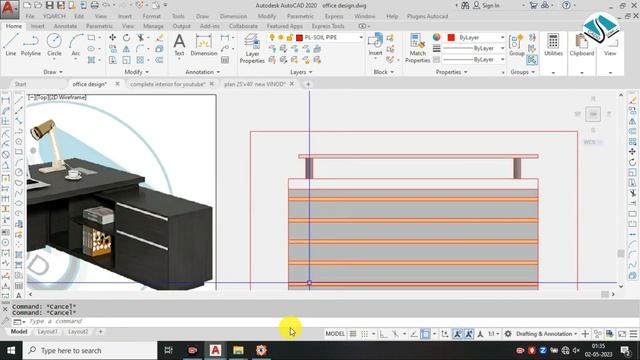The height and width of the screenshot is (360, 640).
Task: Switch to Layout1 tab
Action: [x=47, y=332]
